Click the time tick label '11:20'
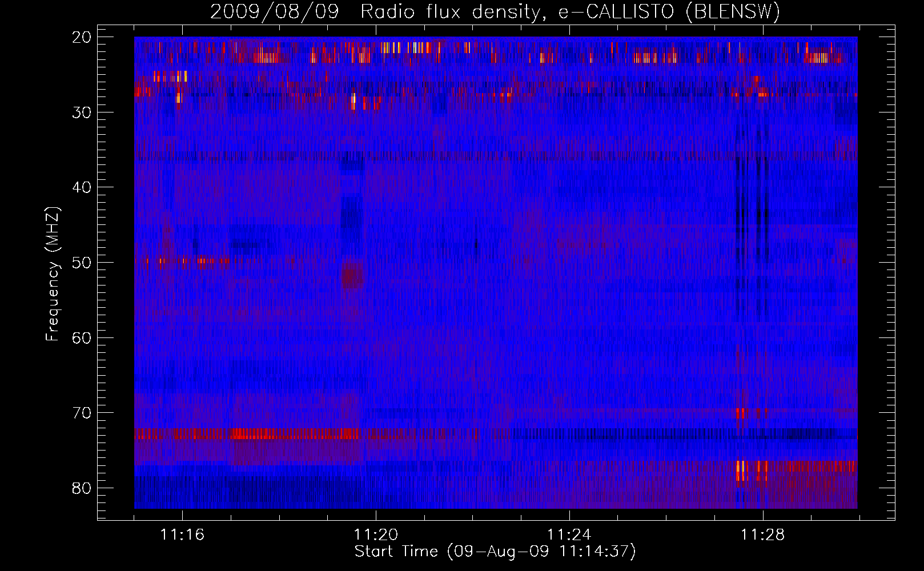The width and height of the screenshot is (924, 571). pos(376,535)
